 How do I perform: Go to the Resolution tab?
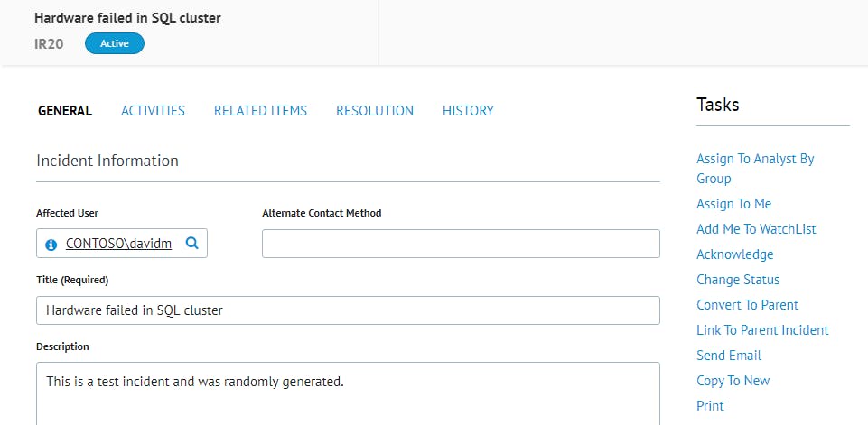coord(375,111)
